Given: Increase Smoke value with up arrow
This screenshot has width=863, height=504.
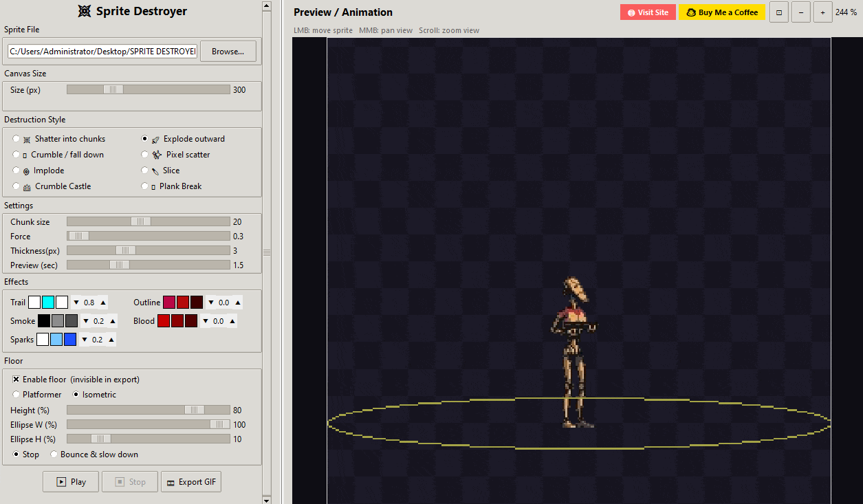Looking at the screenshot, I should pos(113,321).
